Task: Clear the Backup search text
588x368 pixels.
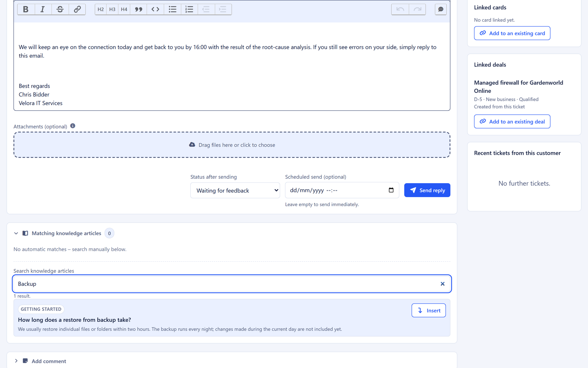Action: tap(443, 284)
